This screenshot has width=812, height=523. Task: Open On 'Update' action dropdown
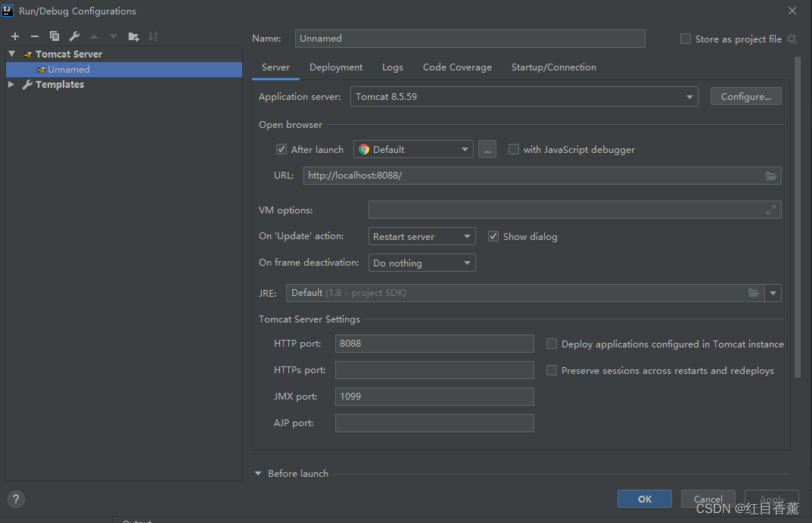pos(422,236)
